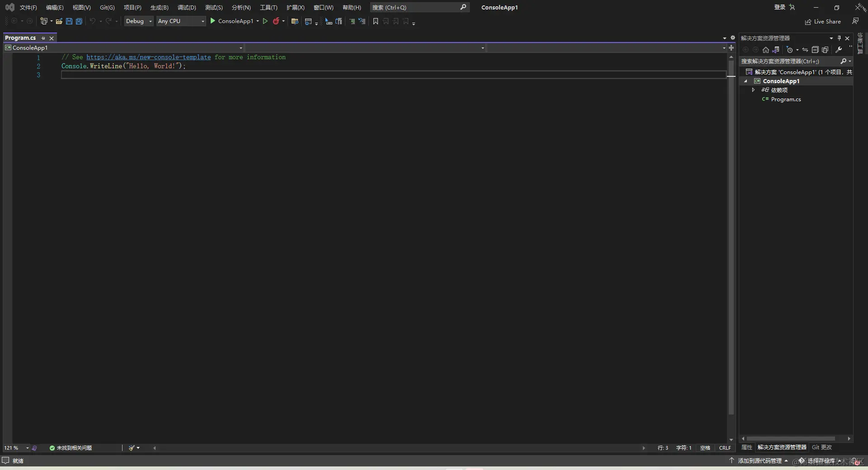Click the Find in Files folder icon
868x470 pixels.
[295, 21]
